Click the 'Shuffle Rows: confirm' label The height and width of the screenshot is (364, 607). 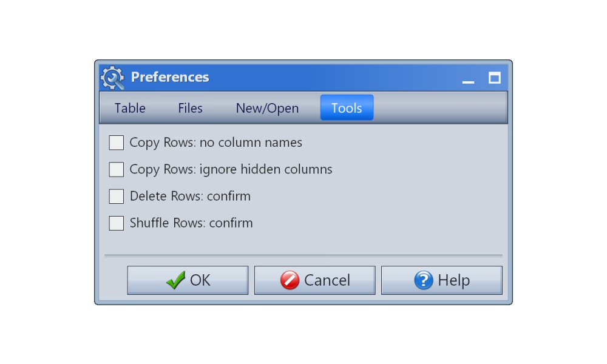tap(191, 223)
